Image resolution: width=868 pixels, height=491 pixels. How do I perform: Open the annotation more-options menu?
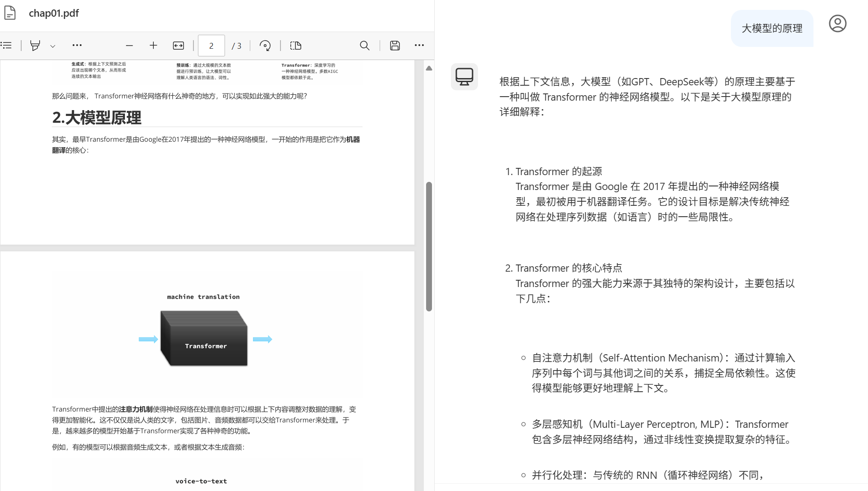coord(77,45)
